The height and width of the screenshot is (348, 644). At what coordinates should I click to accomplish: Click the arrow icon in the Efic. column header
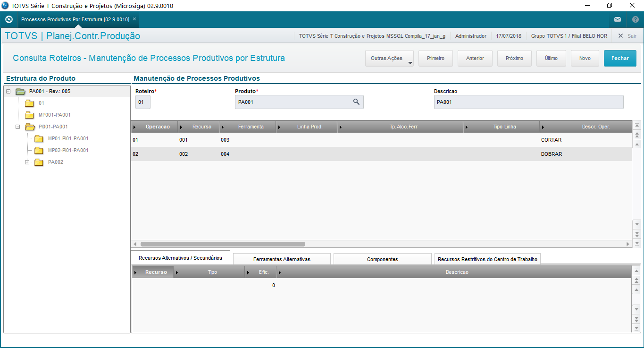(x=248, y=272)
